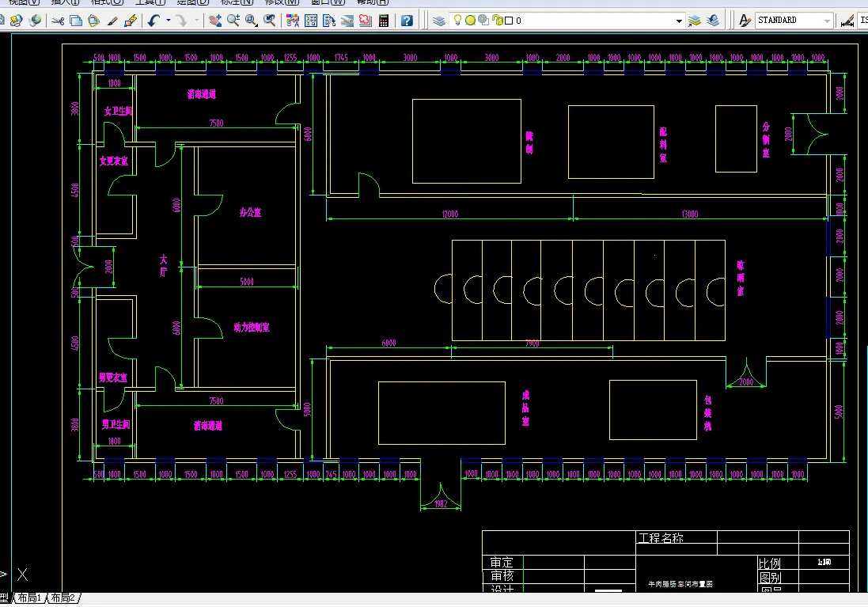
Task: Click the Make Object's Layer Current button
Action: click(x=695, y=21)
